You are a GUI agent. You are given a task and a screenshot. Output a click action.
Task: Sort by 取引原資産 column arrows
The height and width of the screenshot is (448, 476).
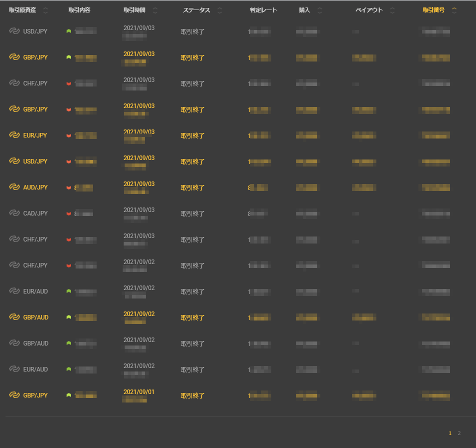click(x=46, y=10)
